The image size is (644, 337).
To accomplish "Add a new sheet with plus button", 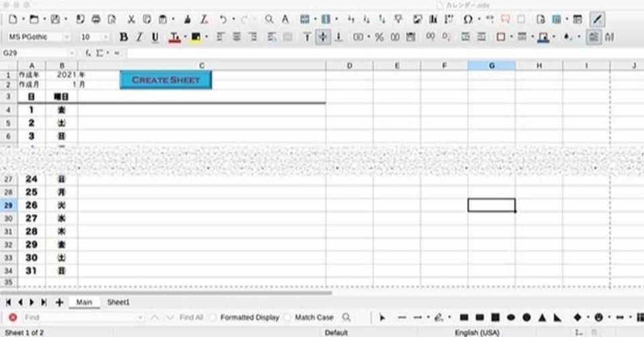I will (x=60, y=302).
